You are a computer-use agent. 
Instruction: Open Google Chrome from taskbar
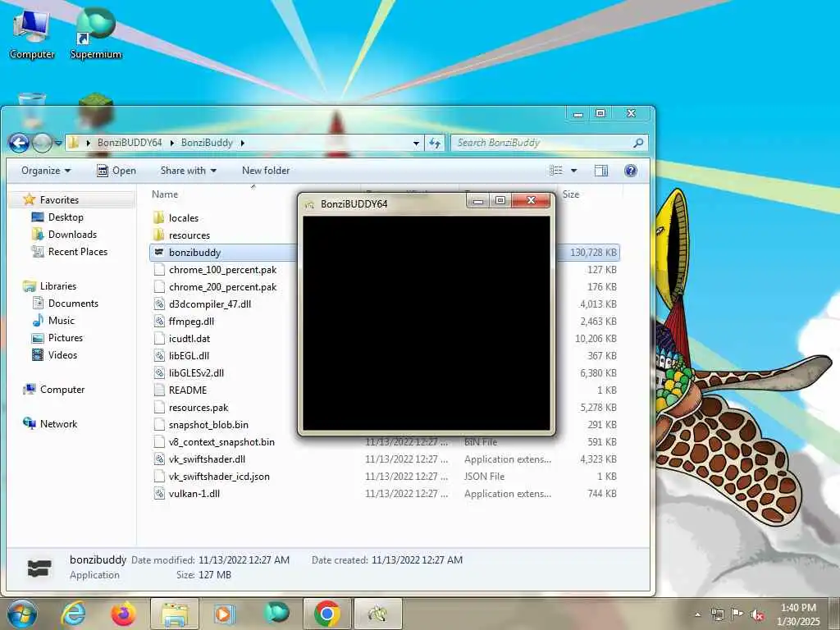[326, 614]
